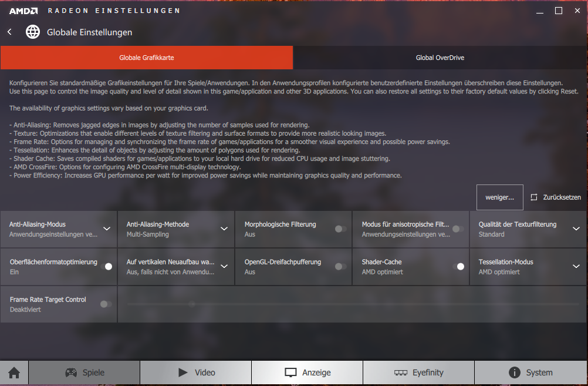Maximize the Radeon Einstellungen window
The width and height of the screenshot is (588, 386).
[559, 11]
